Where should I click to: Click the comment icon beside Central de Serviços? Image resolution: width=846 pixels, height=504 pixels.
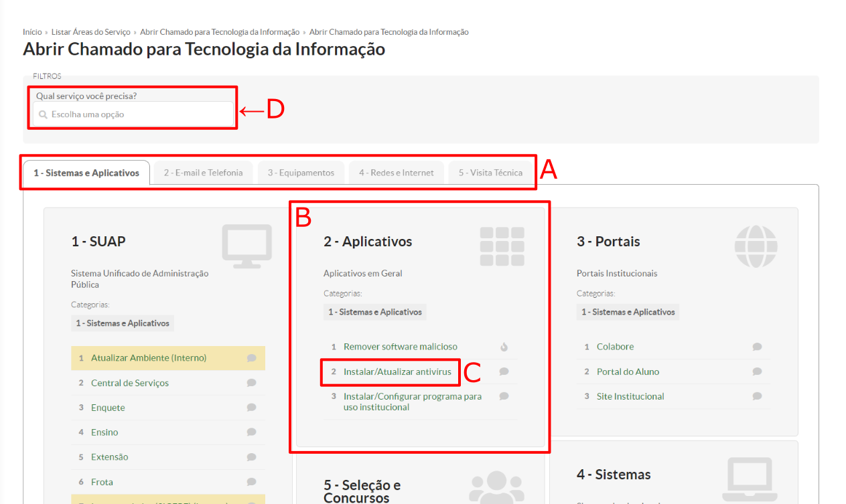tap(251, 383)
